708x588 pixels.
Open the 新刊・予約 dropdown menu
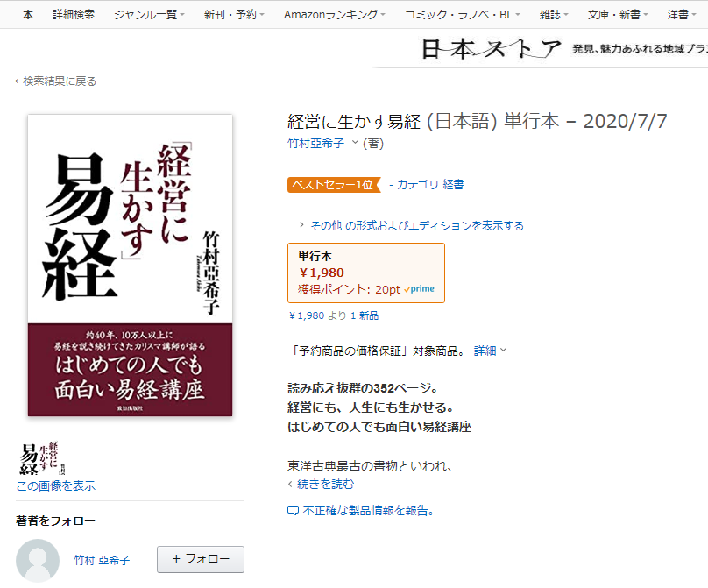click(x=233, y=14)
